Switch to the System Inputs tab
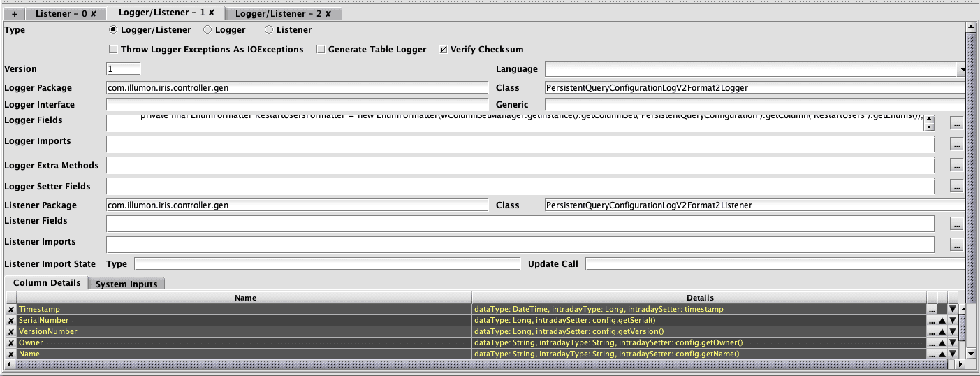Screen dimensions: 980x376 (x=126, y=284)
